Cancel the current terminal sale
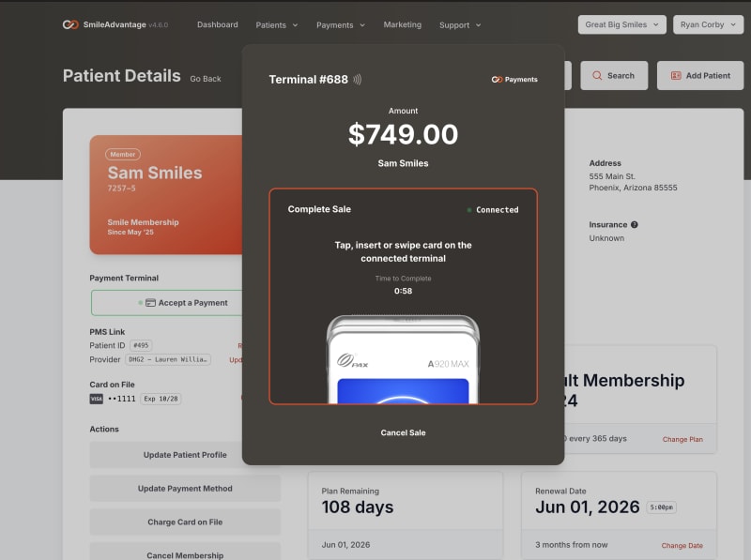 [403, 432]
